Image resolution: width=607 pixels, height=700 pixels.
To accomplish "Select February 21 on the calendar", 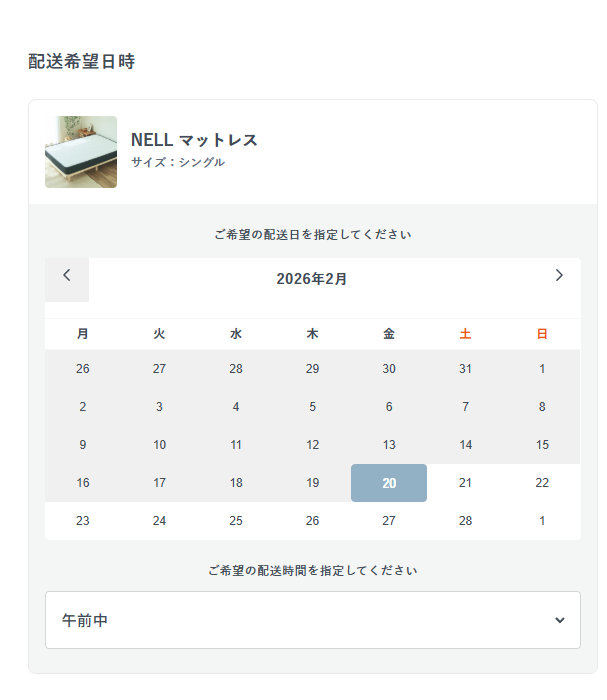I will (465, 483).
